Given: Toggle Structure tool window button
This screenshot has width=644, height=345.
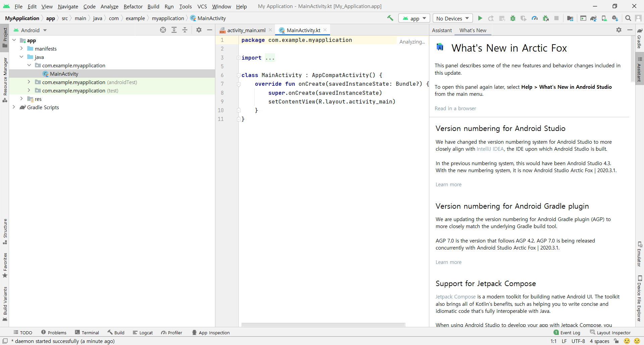Looking at the screenshot, I should [x=5, y=231].
